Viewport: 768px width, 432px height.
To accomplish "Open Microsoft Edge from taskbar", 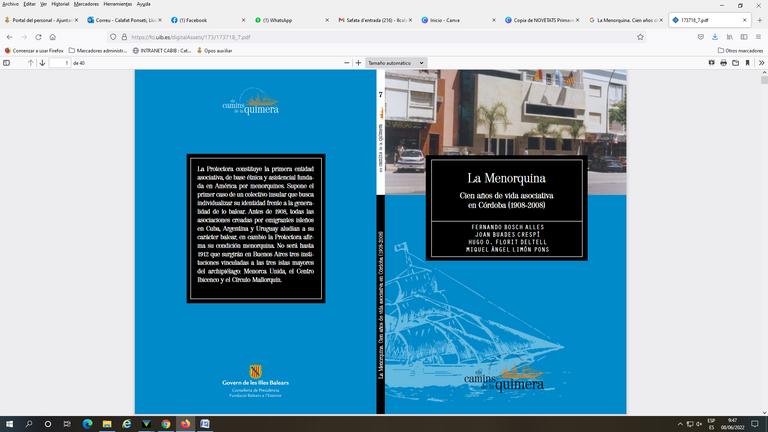I will tap(88, 424).
